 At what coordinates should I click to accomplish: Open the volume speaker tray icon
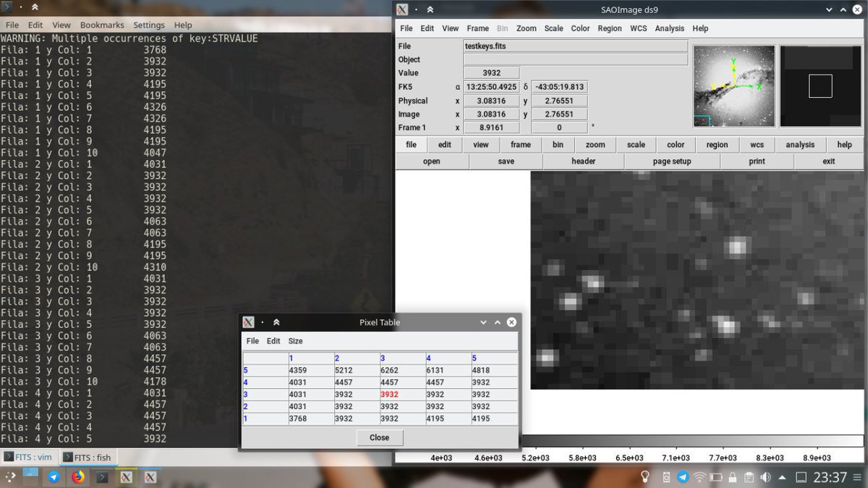[x=765, y=477]
